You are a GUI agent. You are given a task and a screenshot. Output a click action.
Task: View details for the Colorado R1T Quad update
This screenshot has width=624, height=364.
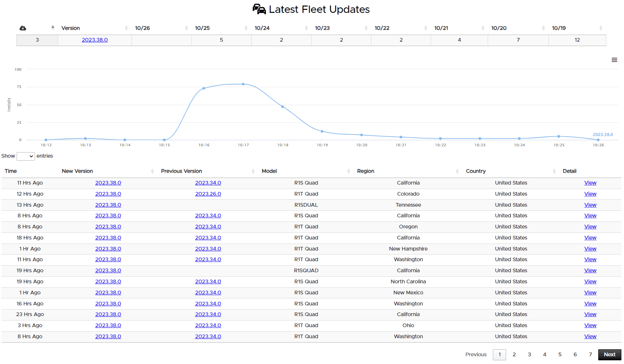click(x=590, y=194)
